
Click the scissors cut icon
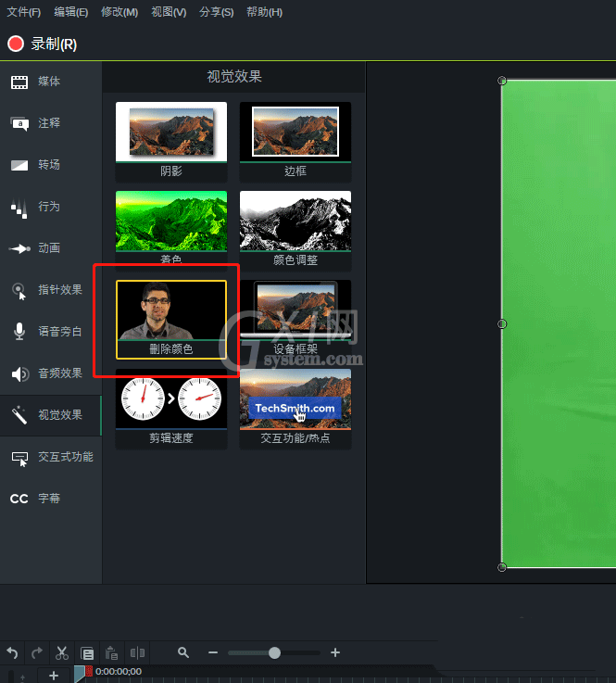click(x=62, y=653)
